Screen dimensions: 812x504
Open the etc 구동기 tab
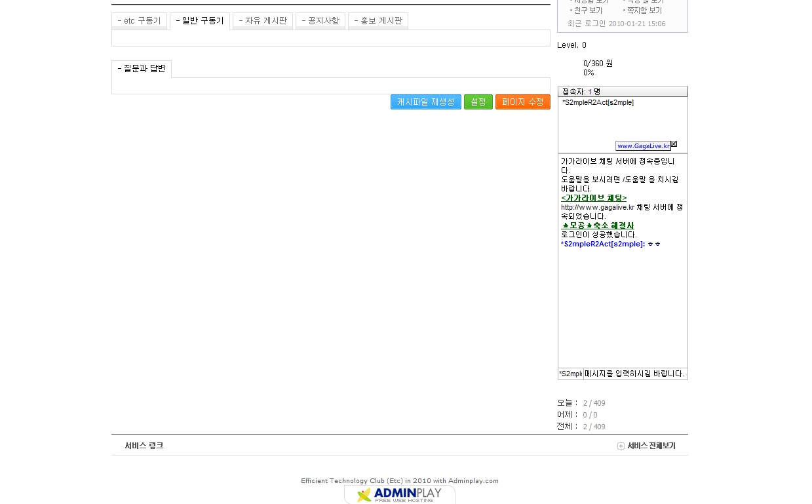(139, 21)
